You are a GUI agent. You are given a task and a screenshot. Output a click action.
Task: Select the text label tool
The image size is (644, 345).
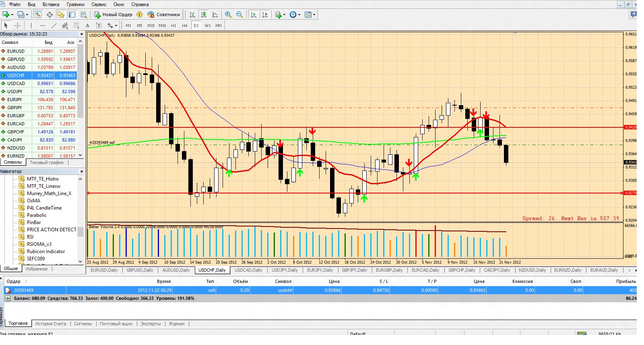(x=99, y=25)
